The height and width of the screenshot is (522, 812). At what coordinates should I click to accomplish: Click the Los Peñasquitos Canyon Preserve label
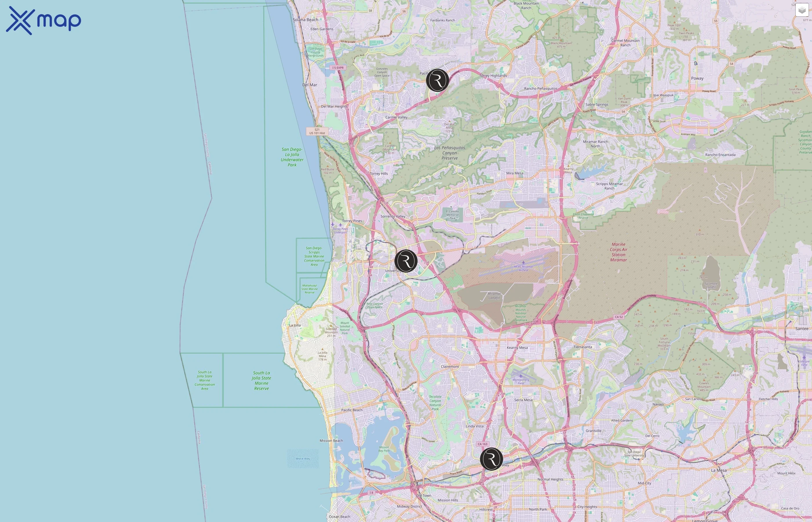pos(449,153)
